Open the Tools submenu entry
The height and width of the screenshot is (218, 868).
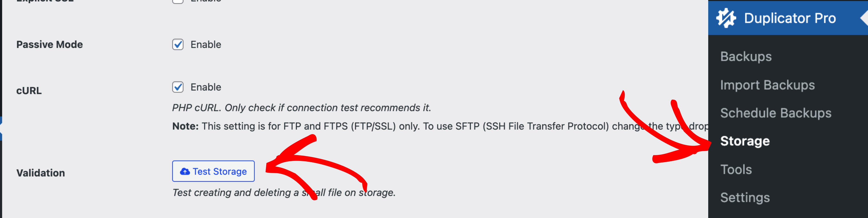tap(736, 169)
